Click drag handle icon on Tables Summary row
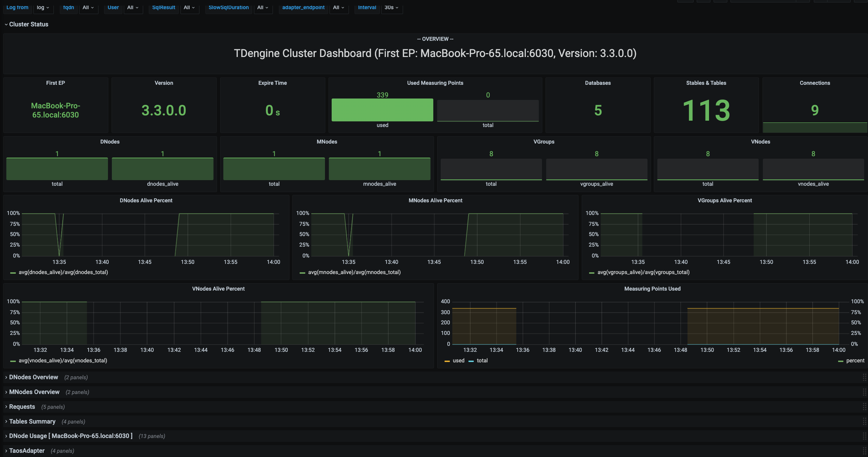 point(864,421)
